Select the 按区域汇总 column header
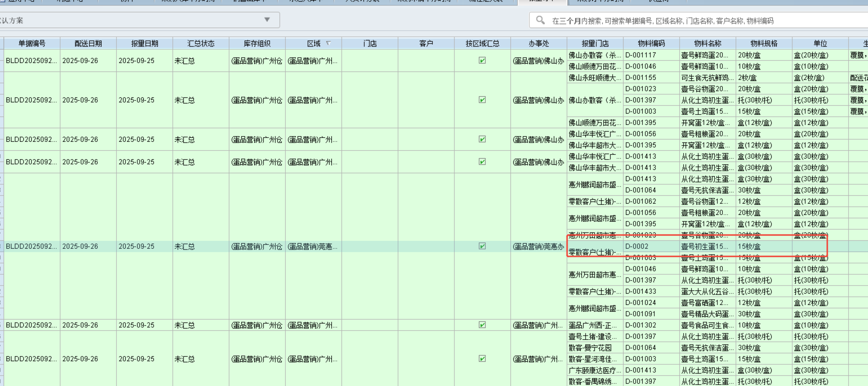Screen dimensions: 868x386 [x=482, y=44]
